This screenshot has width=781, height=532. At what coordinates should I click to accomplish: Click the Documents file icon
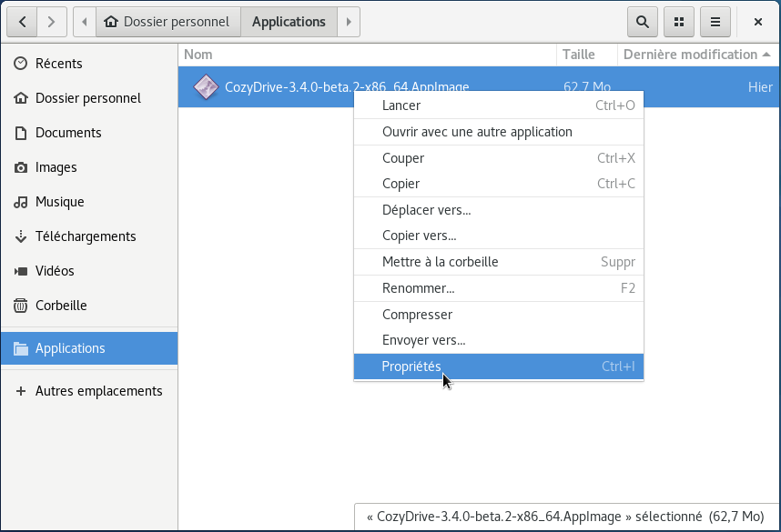[x=20, y=133]
